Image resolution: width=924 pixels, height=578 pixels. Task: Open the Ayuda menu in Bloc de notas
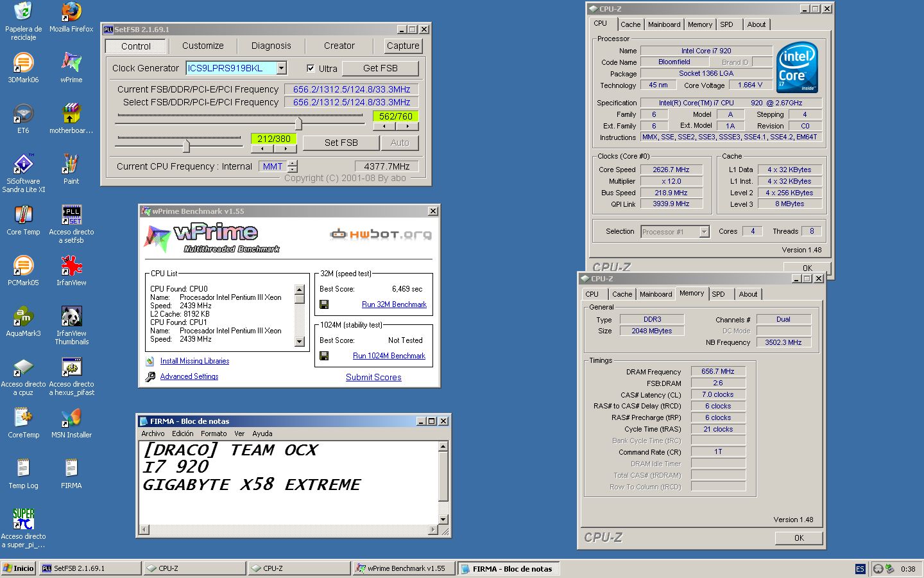coord(262,433)
